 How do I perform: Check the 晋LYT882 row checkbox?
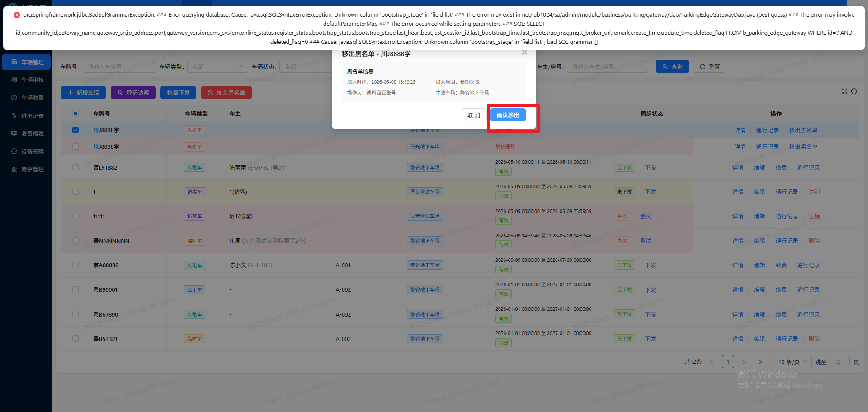75,167
